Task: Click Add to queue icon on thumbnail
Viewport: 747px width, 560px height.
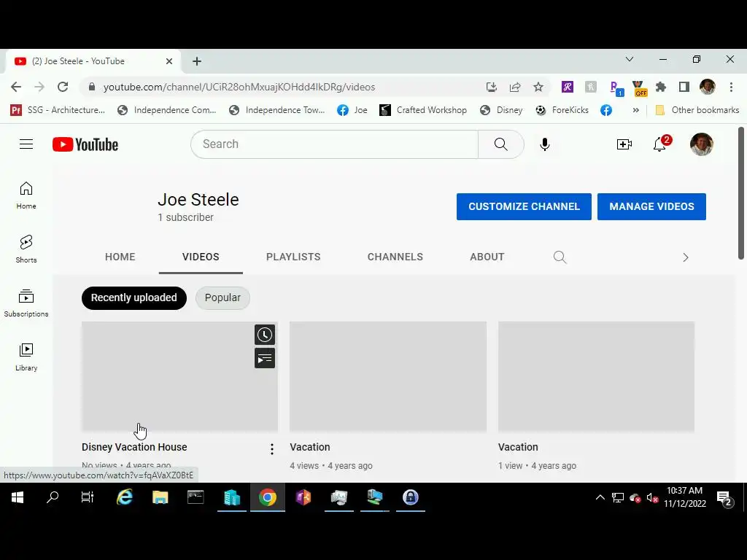Action: pos(264,358)
